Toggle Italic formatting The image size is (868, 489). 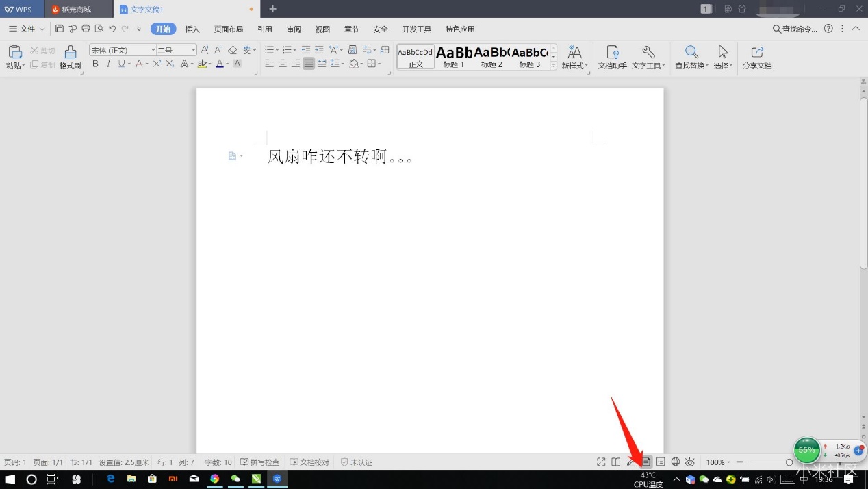click(x=108, y=64)
